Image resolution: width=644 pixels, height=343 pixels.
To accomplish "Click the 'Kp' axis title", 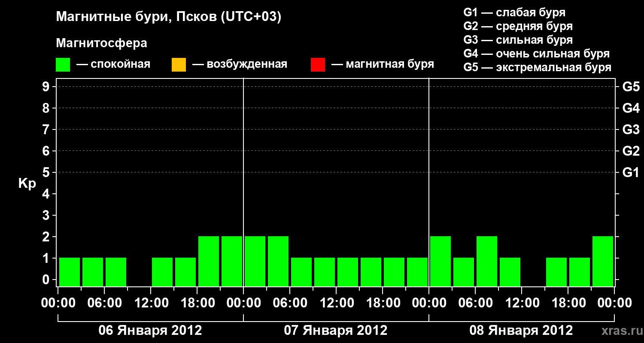I will coord(27,184).
